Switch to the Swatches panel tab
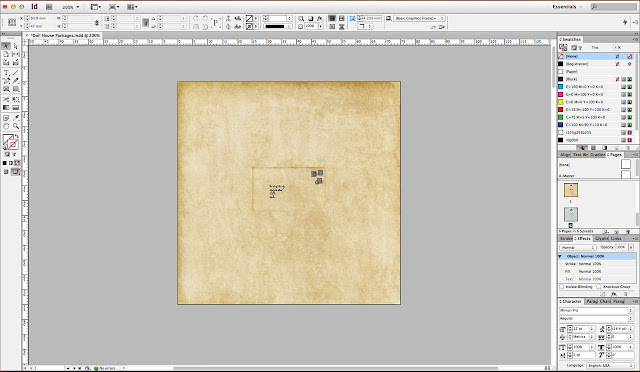640x372 pixels. click(570, 39)
